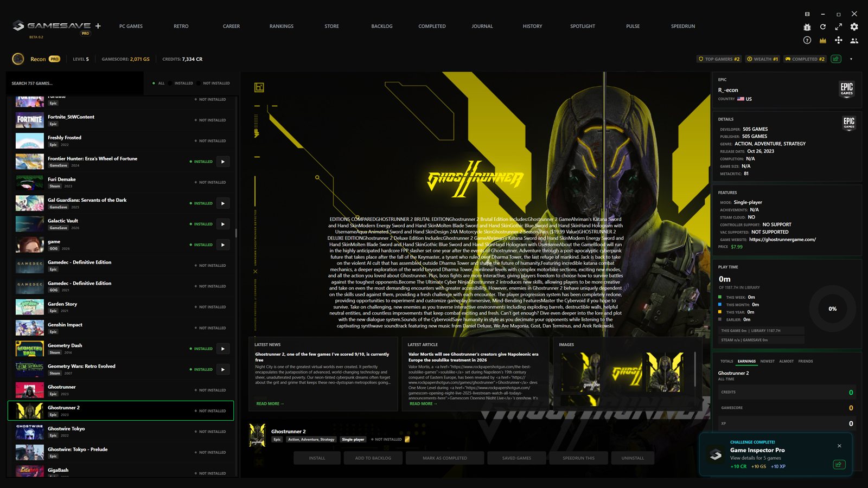Open the Speedrun menu tab
Viewport: 868px width, 488px height.
coord(683,26)
